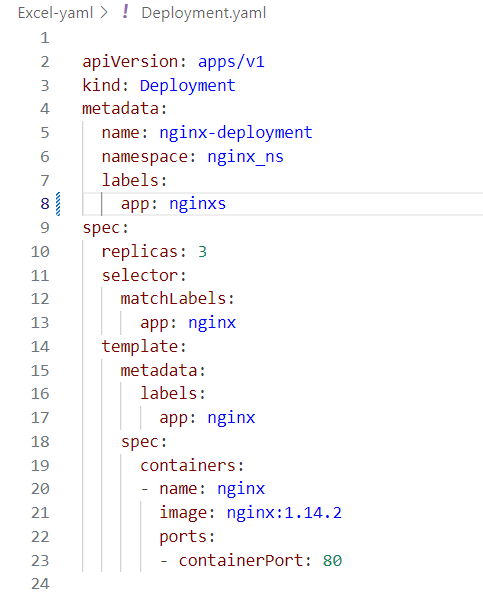Click the blue modified-line marker beside line 8

(58, 204)
